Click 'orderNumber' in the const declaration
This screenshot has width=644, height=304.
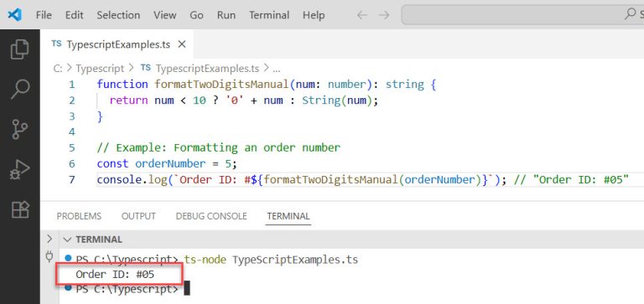[x=170, y=163]
